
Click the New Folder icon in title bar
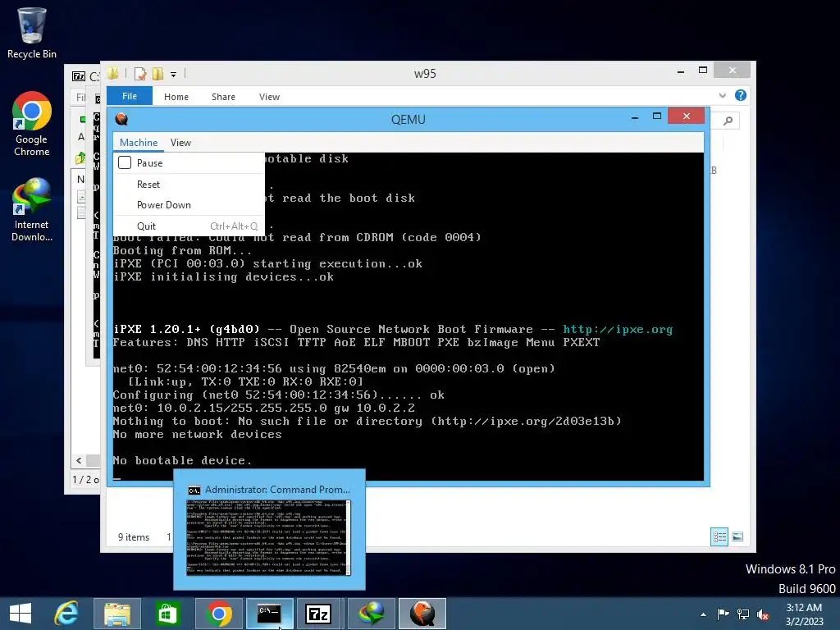tap(157, 74)
